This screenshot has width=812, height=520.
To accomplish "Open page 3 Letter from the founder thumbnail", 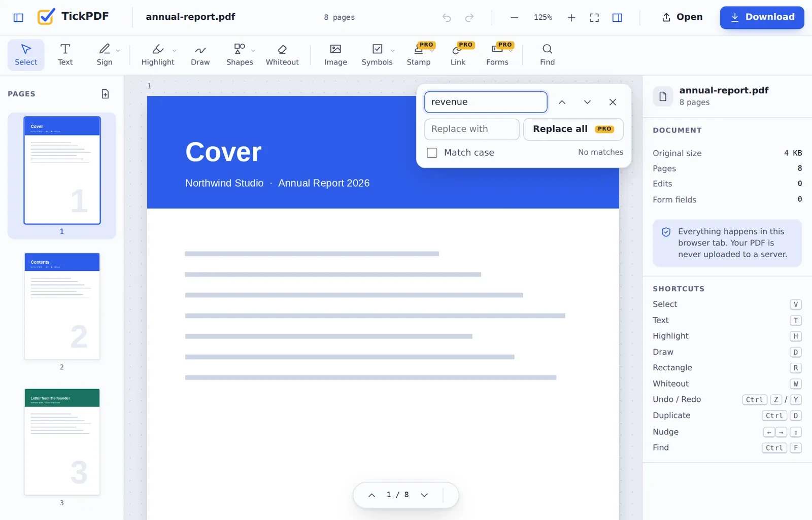I will click(62, 442).
